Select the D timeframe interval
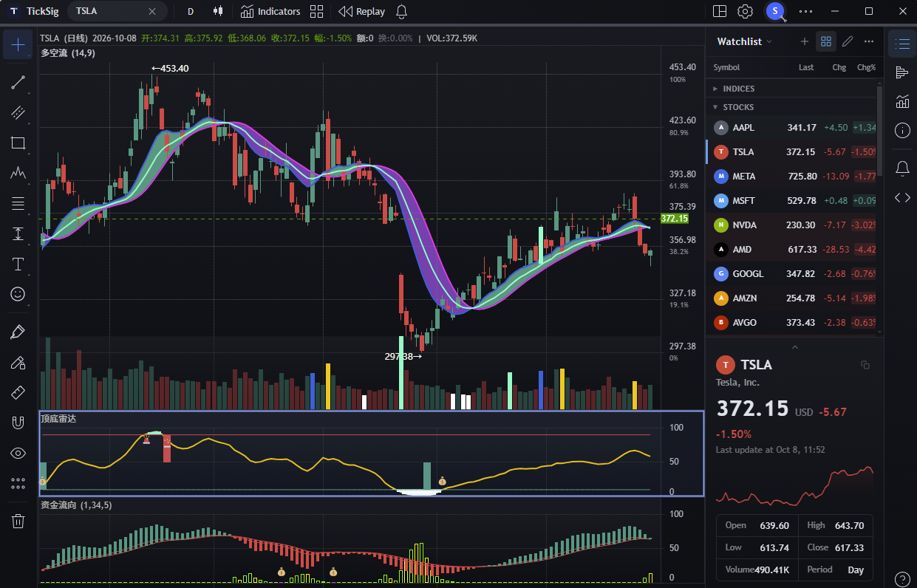 tap(191, 11)
